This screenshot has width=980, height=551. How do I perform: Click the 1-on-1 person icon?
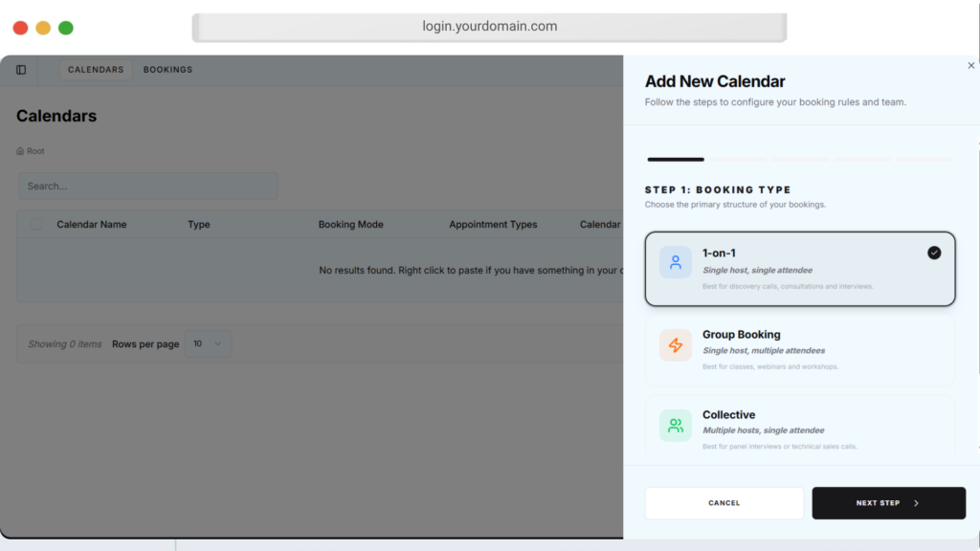(x=676, y=262)
